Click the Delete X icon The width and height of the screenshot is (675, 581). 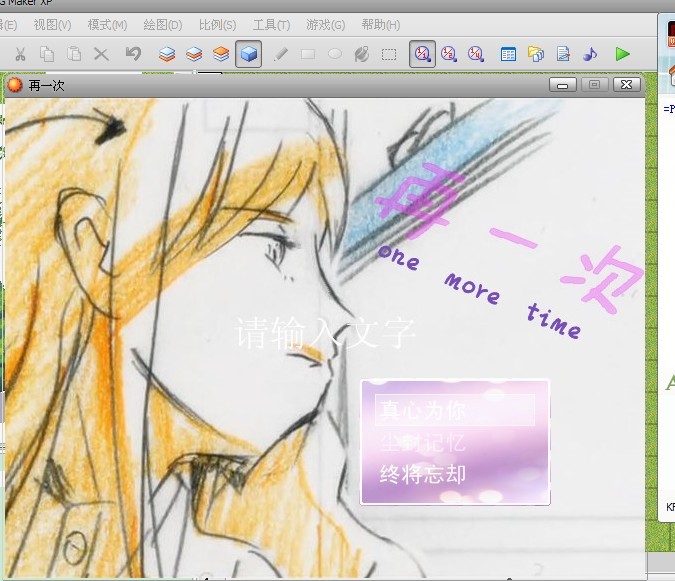[x=101, y=54]
